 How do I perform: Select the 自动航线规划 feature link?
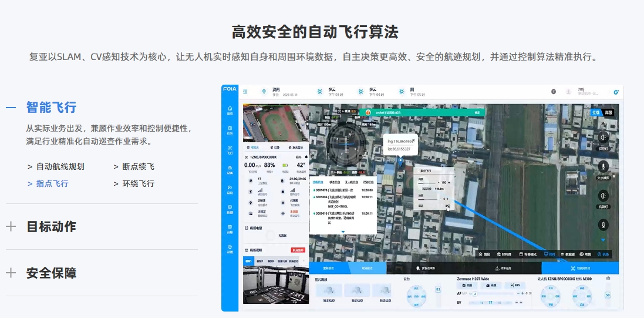click(59, 166)
